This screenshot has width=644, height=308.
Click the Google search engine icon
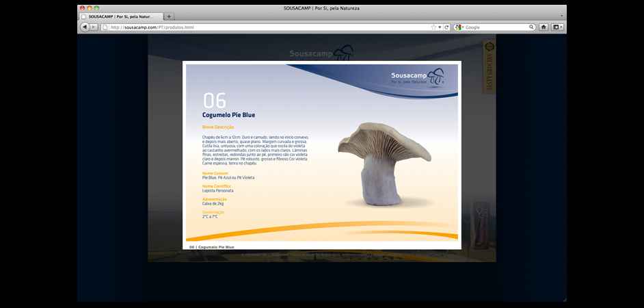[459, 27]
